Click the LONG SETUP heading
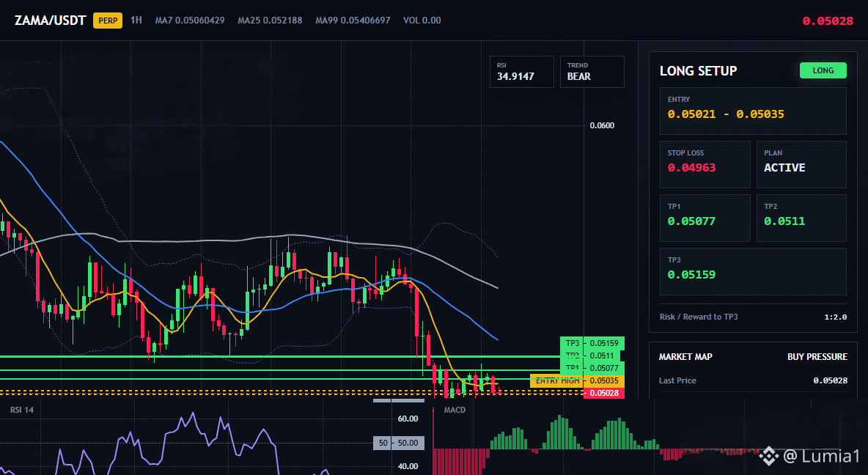Screen dimensions: 868x475 [698, 71]
